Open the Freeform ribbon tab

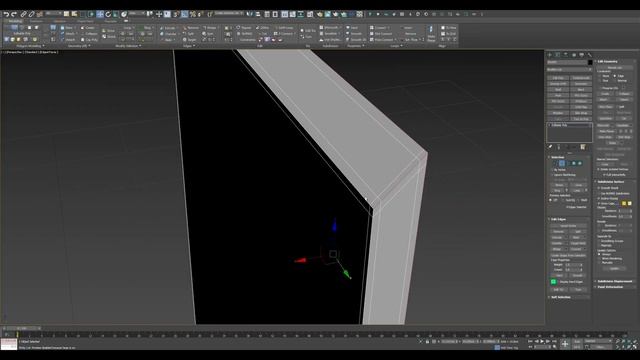(36, 21)
